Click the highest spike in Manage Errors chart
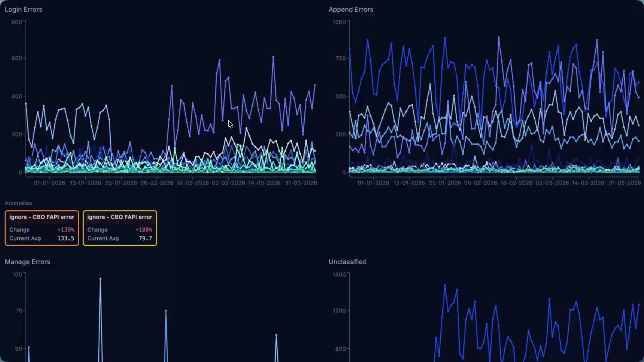The width and height of the screenshot is (644, 362). (x=100, y=279)
